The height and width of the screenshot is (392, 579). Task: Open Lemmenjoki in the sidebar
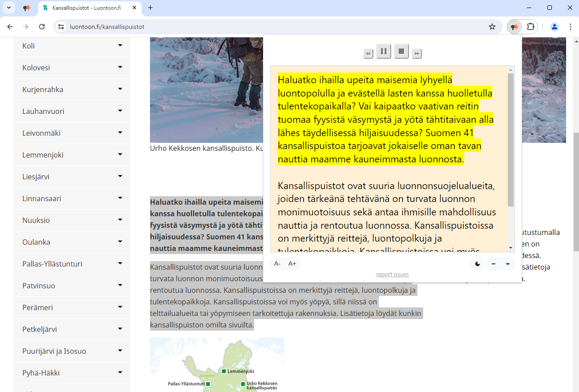[x=43, y=155]
